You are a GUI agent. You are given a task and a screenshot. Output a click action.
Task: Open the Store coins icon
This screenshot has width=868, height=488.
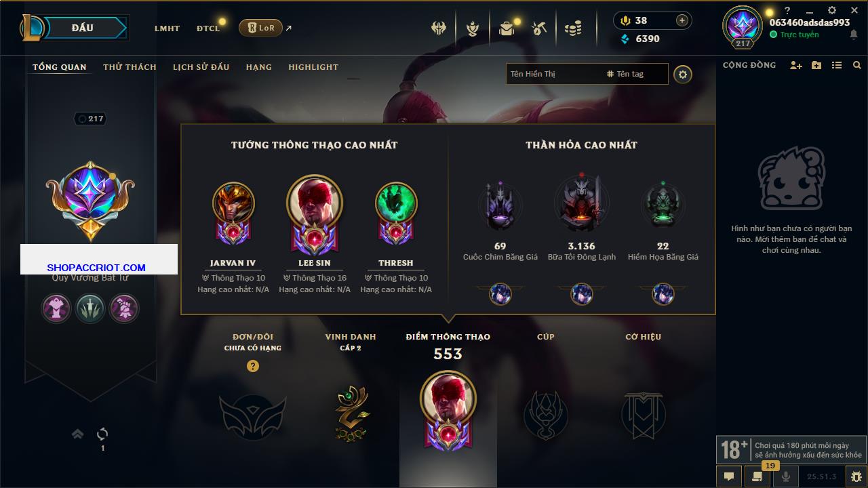pyautogui.click(x=573, y=28)
